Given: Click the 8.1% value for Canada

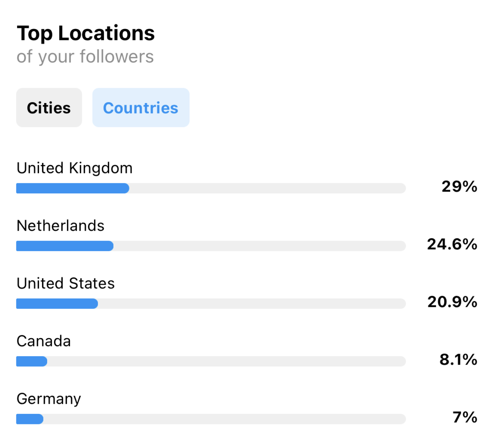Looking at the screenshot, I should click(x=458, y=359).
